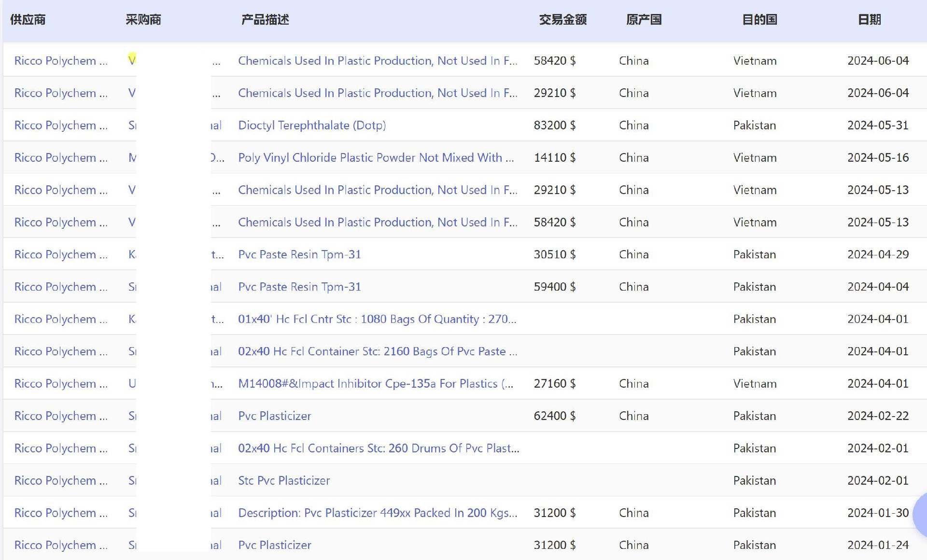Open 02x40 Hc Fcl Containers 260 Drums link
927x560 pixels.
379,448
